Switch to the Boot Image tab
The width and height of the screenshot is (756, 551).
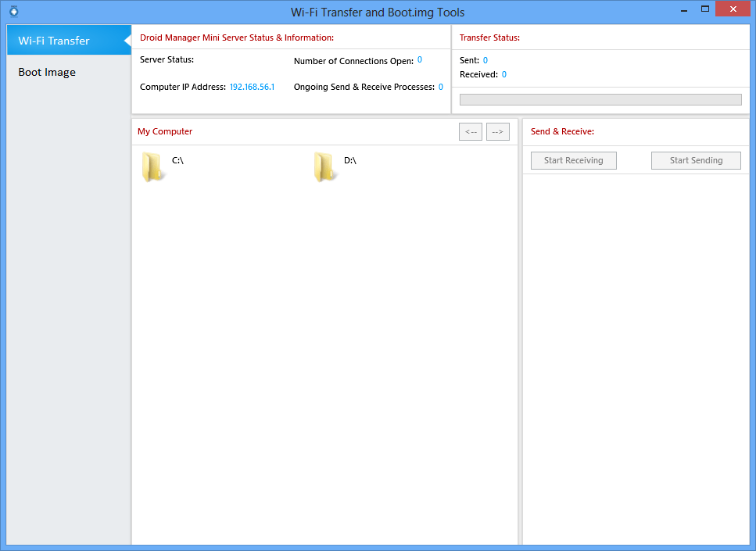[x=47, y=72]
